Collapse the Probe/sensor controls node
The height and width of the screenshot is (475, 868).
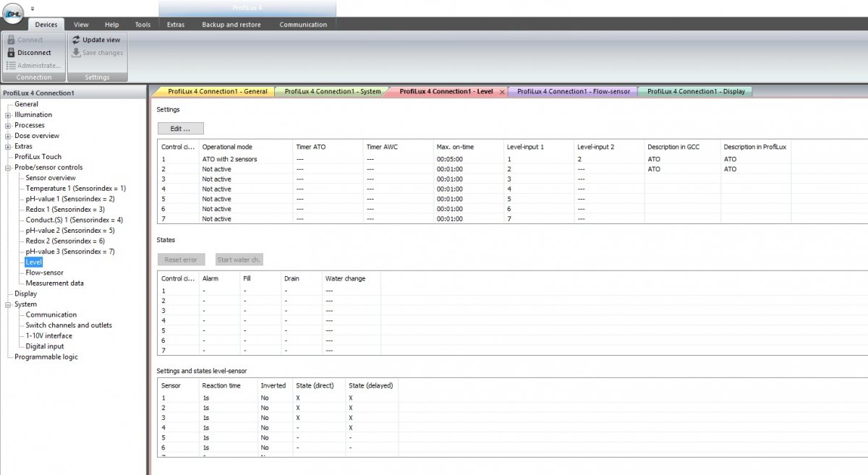coord(8,168)
